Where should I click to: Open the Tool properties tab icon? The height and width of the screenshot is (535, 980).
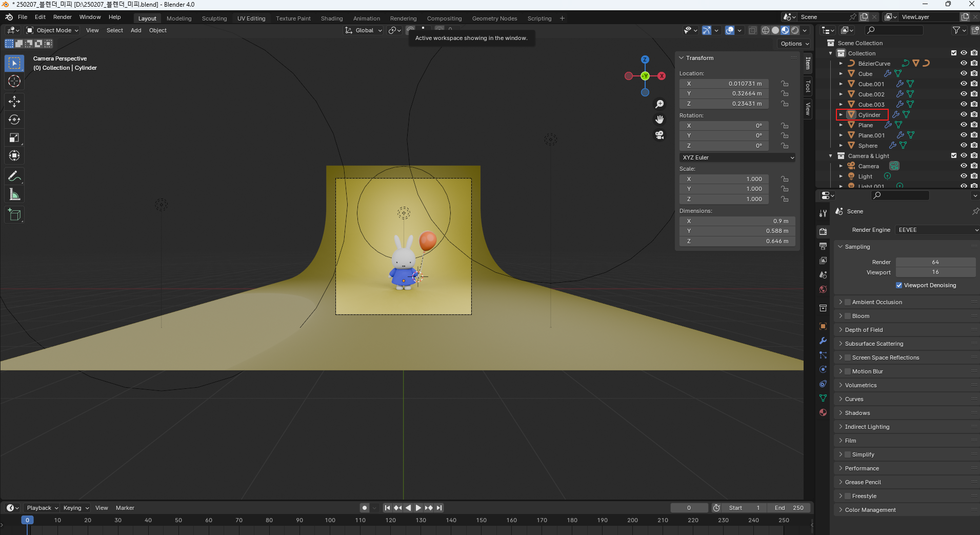tap(823, 213)
